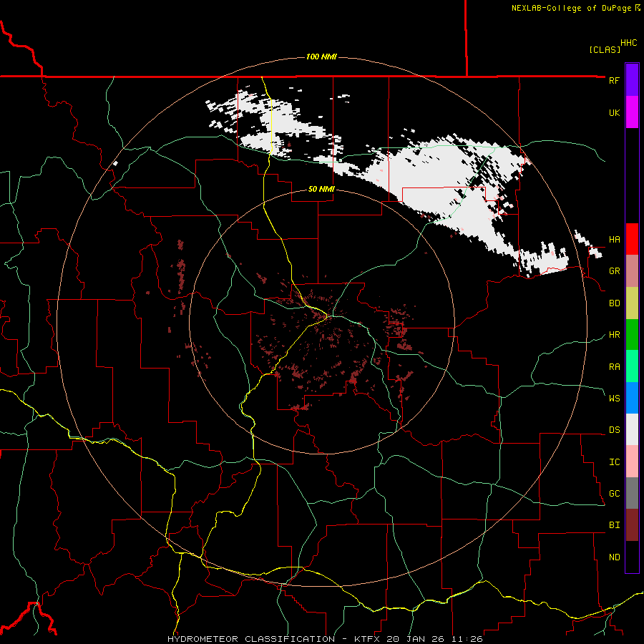Click the [CLAS] label
This screenshot has height=644, width=644.
605,49
